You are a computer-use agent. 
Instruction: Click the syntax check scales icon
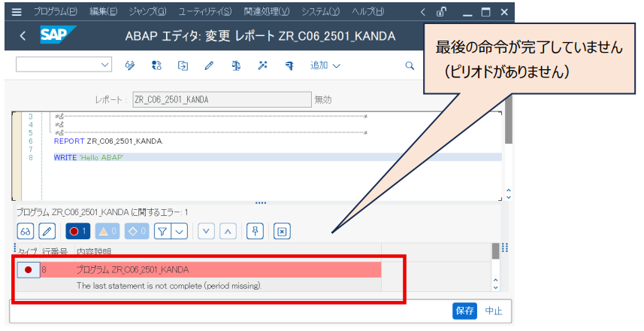[236, 65]
